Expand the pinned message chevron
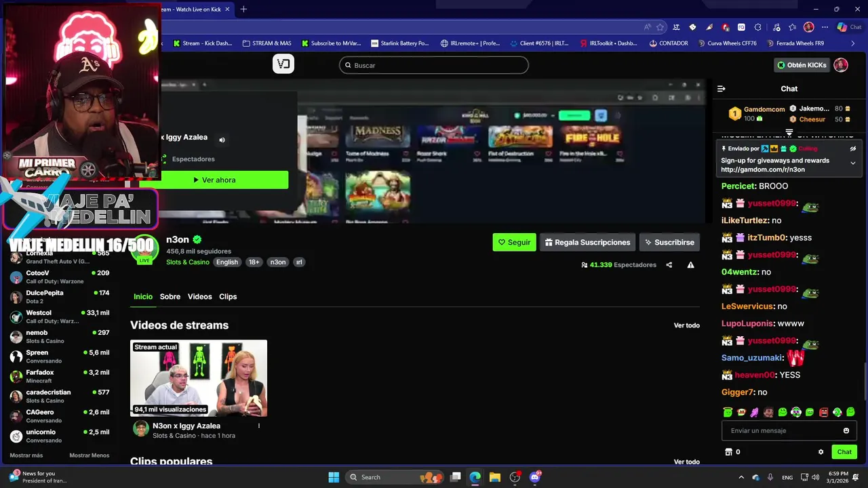 click(x=853, y=163)
